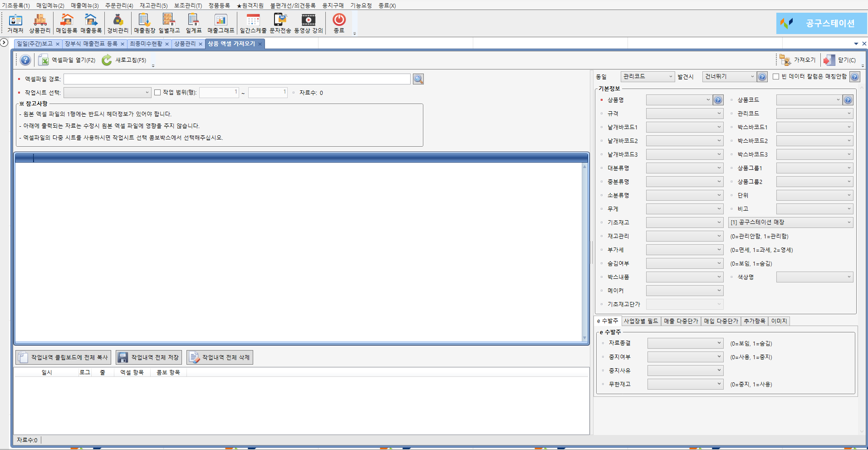The height and width of the screenshot is (450, 868).
Task: Expand the 작업시트 선택 dropdown
Action: coord(147,93)
